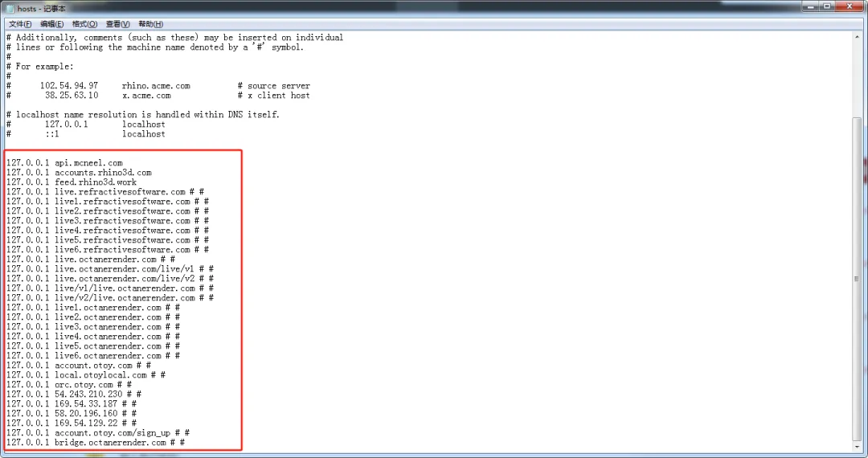This screenshot has height=458, width=868.
Task: Click the line '127.0.0.1 api.mcneel.com'
Action: coord(65,163)
